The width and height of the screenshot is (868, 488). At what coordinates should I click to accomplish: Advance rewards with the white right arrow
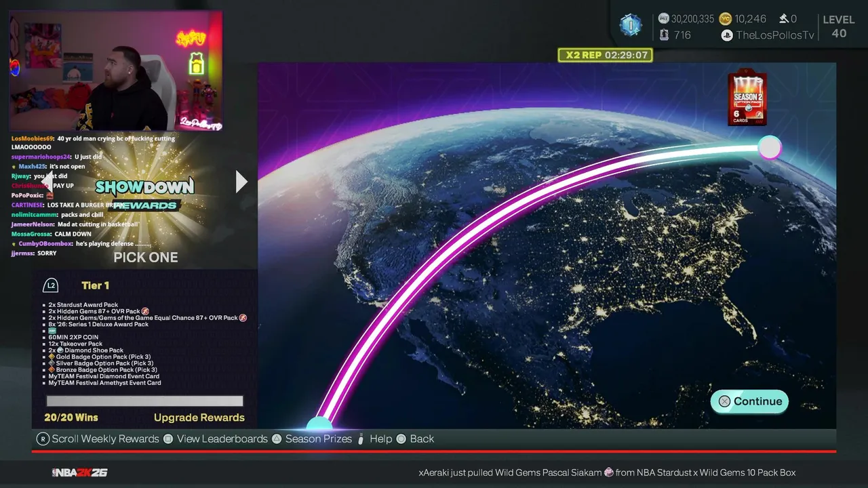tap(241, 182)
